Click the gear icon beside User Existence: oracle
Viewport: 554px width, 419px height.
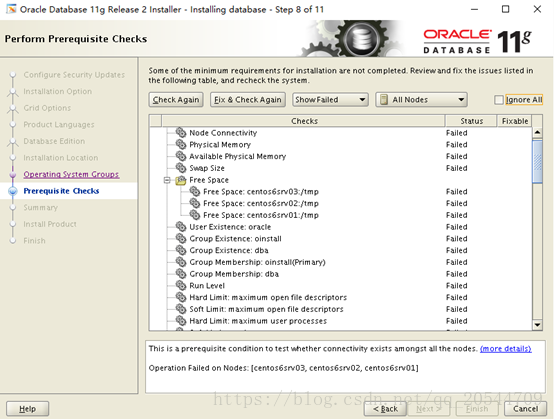(181, 226)
